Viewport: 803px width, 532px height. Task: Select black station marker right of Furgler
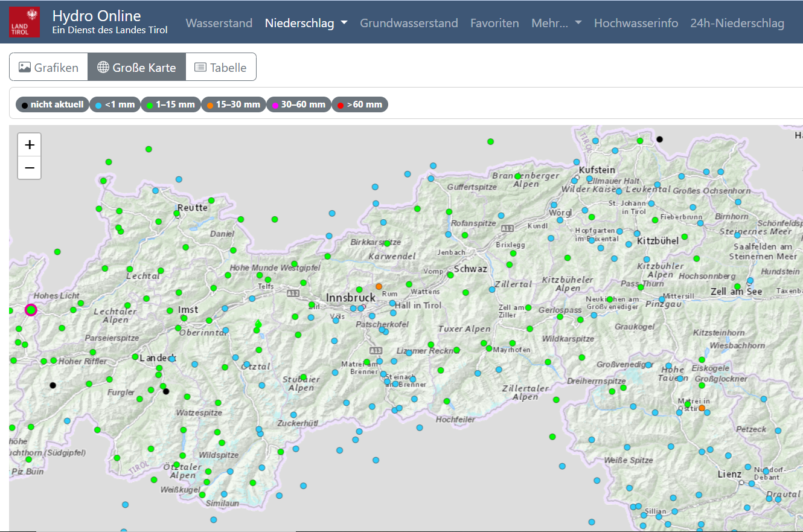(x=166, y=391)
